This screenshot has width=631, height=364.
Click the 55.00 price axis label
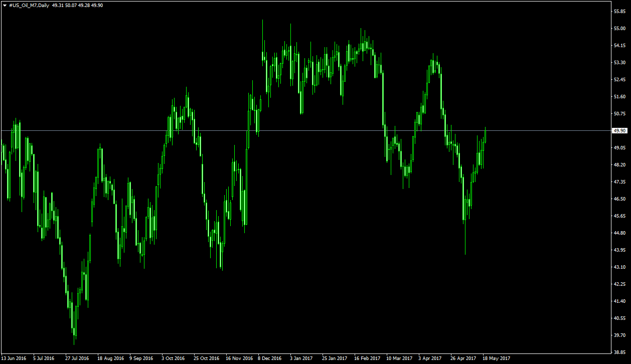(619, 28)
